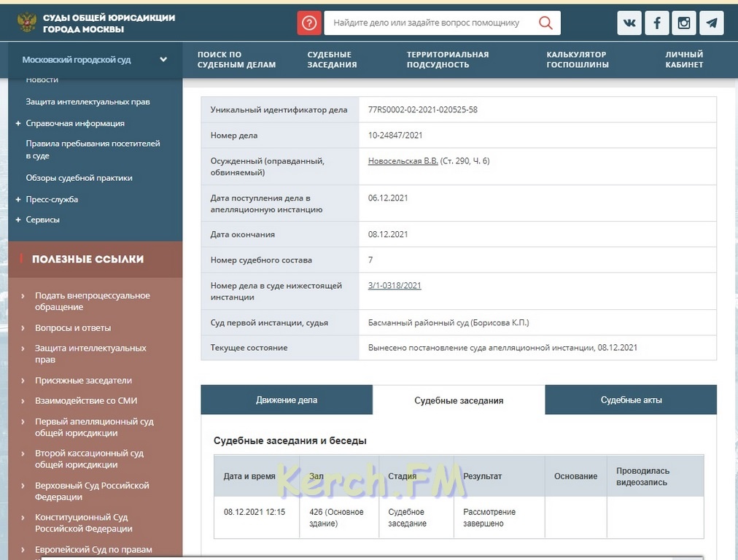738x560 pixels.
Task: Expand the Московский городской суд dropdown
Action: (x=163, y=60)
